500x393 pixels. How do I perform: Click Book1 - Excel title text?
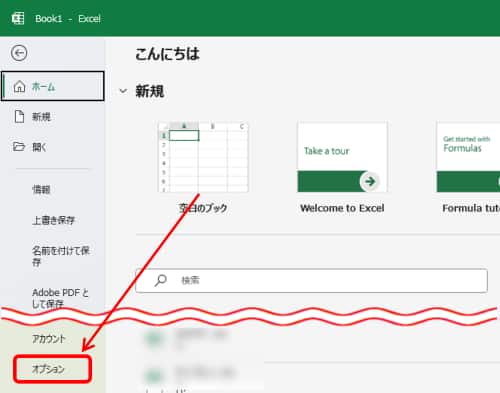[68, 19]
